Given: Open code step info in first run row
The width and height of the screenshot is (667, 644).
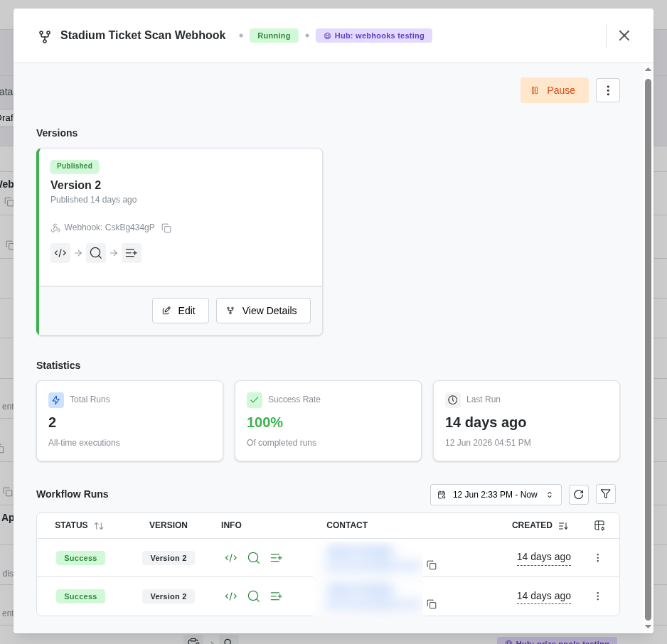Looking at the screenshot, I should (x=231, y=558).
